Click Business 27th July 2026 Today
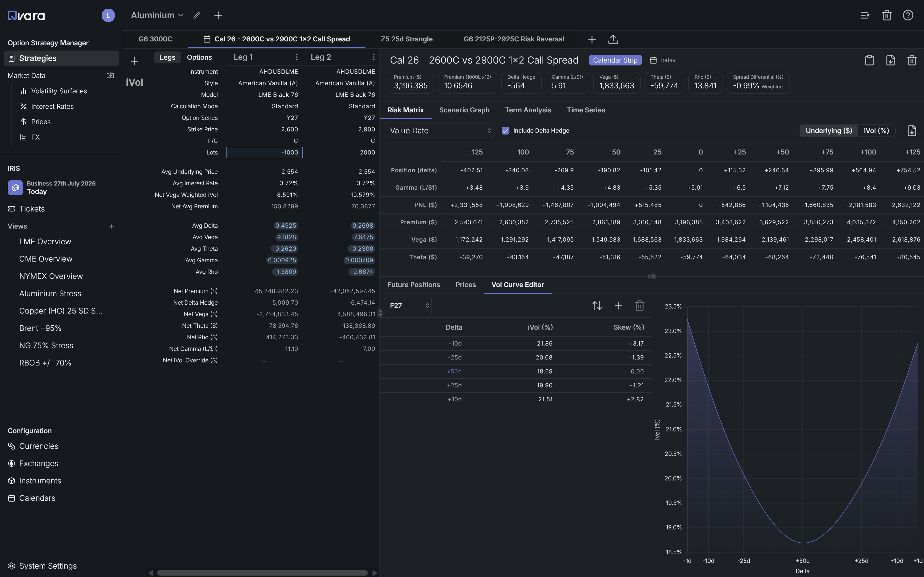 click(x=61, y=188)
